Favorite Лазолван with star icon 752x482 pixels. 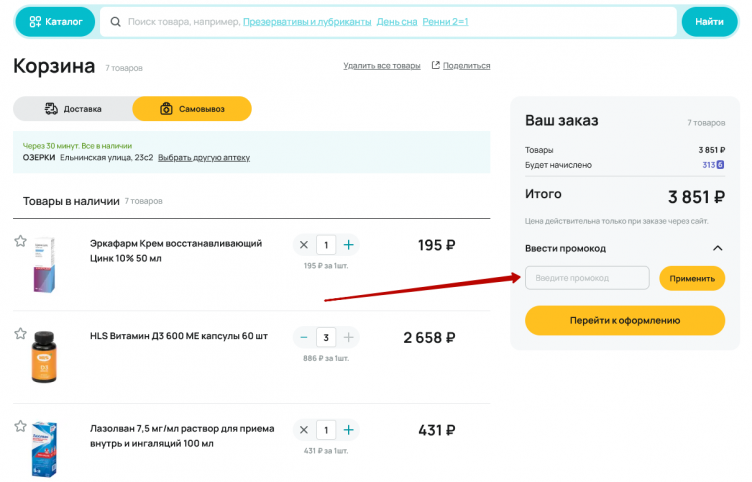(20, 426)
